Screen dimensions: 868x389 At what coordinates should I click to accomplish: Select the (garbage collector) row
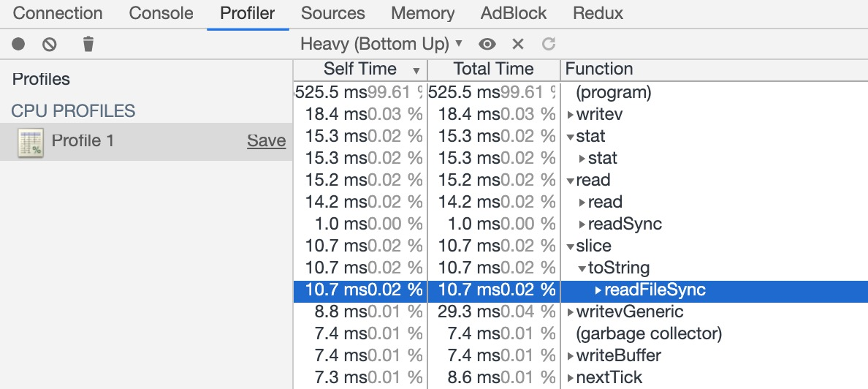click(x=649, y=334)
